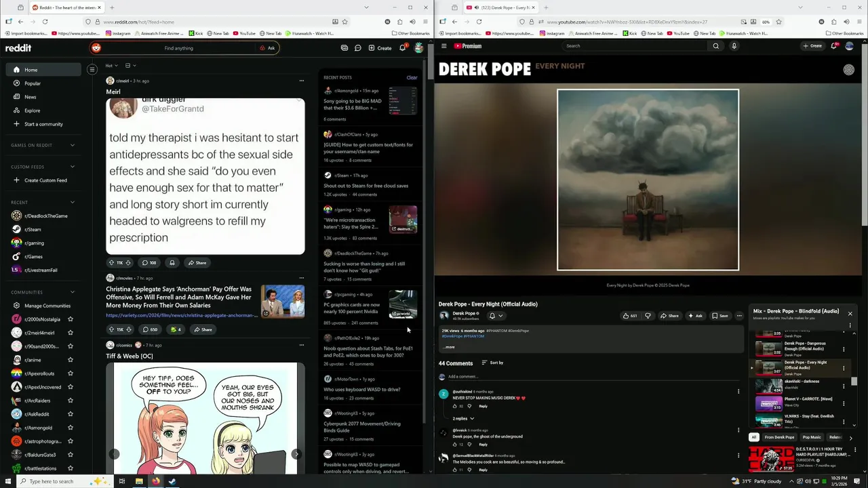Screen dimensions: 868x488
Task: Favorite r/AskReddit with its star
Action: 71,414
